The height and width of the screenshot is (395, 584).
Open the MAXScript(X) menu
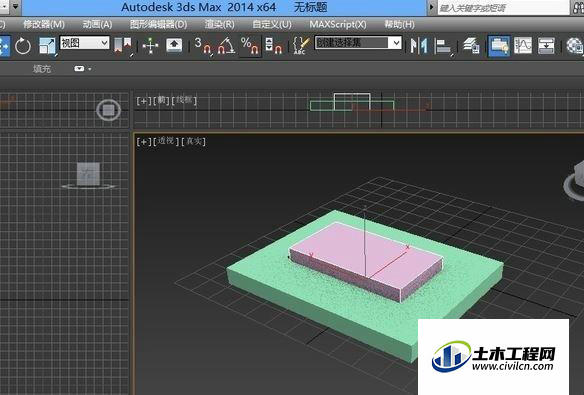pyautogui.click(x=338, y=25)
